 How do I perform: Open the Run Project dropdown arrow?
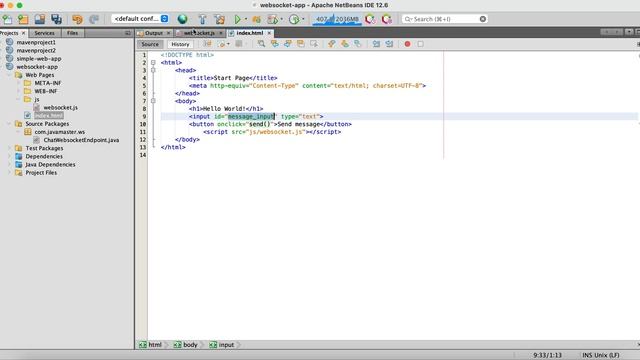pyautogui.click(x=246, y=19)
